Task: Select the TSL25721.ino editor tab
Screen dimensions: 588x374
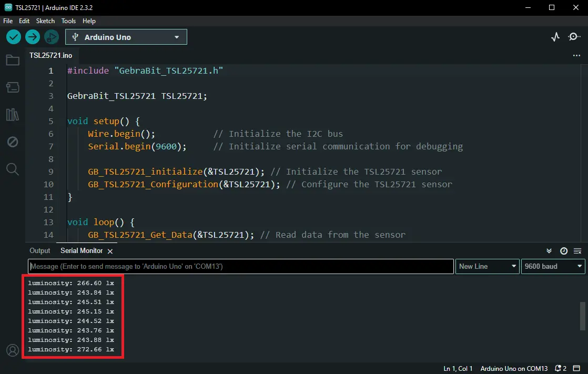Action: pos(50,56)
